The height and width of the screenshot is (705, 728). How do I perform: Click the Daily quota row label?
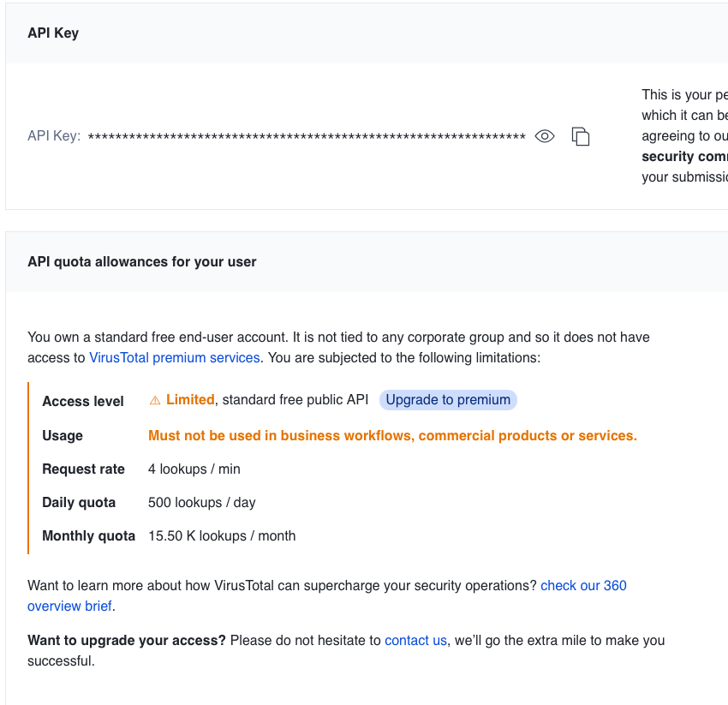[x=79, y=502]
